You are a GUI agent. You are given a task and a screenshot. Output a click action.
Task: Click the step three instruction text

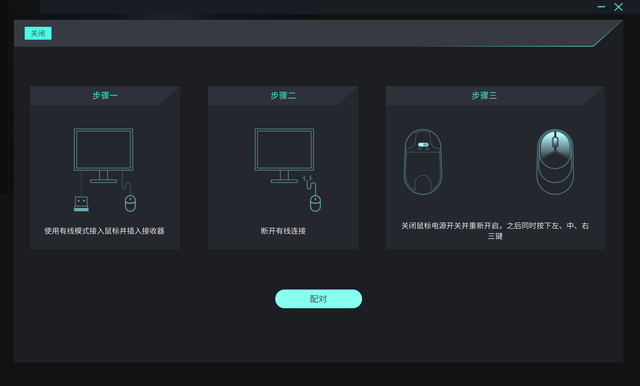pos(495,231)
